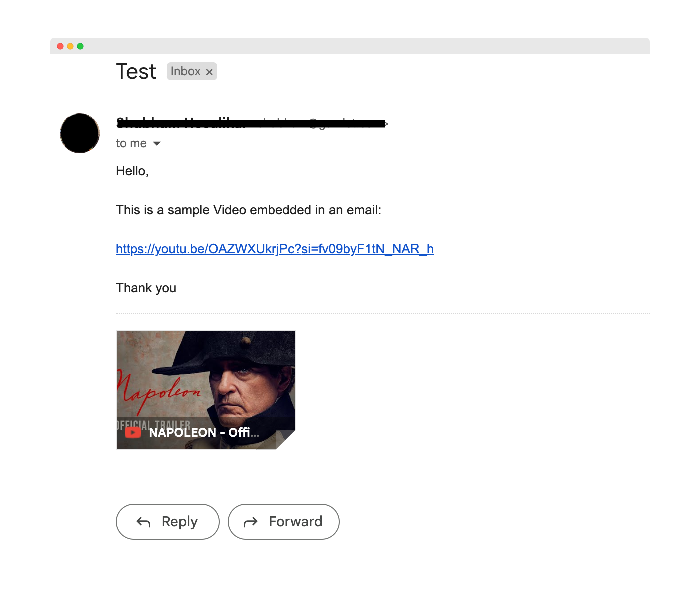
Task: Click the "NAPOLEON - Offi..." video title
Action: pyautogui.click(x=203, y=432)
